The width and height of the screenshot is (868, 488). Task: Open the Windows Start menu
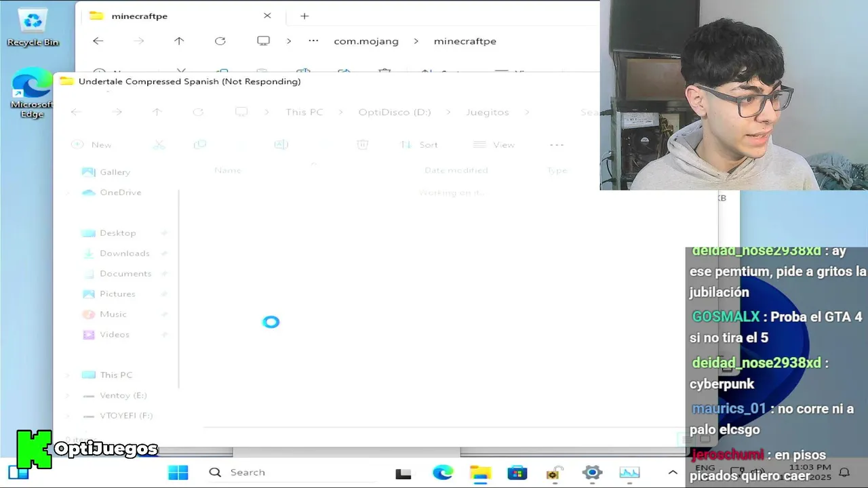tap(178, 472)
